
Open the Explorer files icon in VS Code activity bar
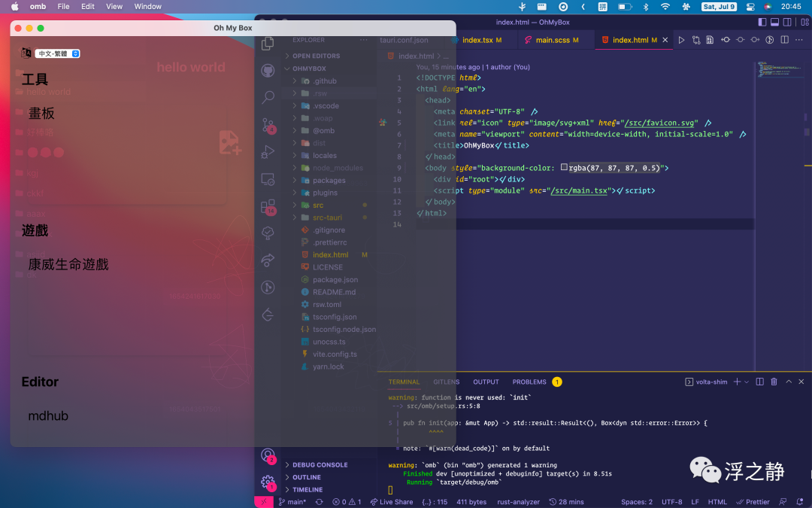[x=268, y=44]
